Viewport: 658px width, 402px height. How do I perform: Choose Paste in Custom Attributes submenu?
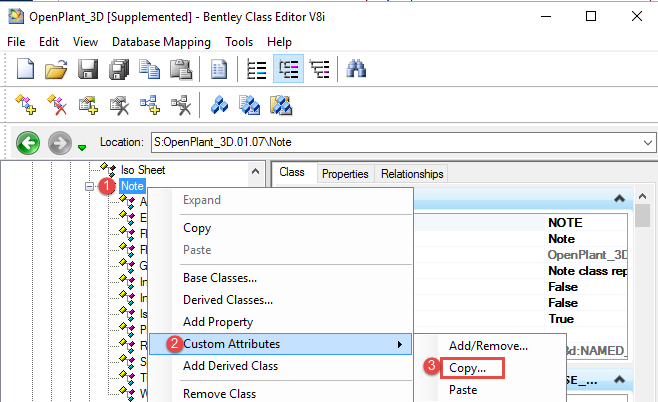[x=463, y=390]
